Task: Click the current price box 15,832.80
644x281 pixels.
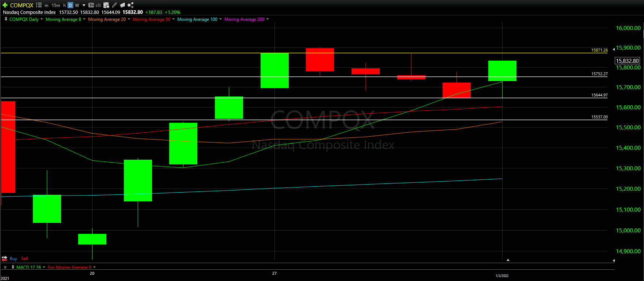Action: click(x=628, y=61)
